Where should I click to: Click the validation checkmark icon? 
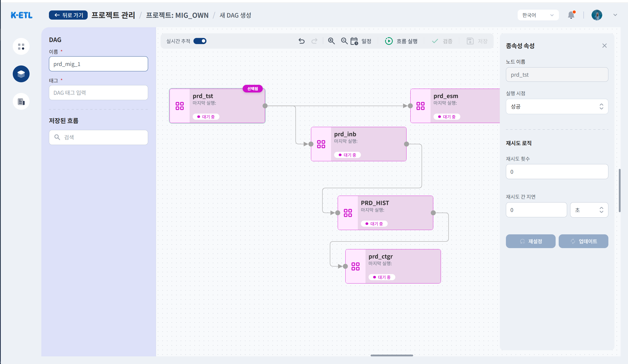click(435, 41)
